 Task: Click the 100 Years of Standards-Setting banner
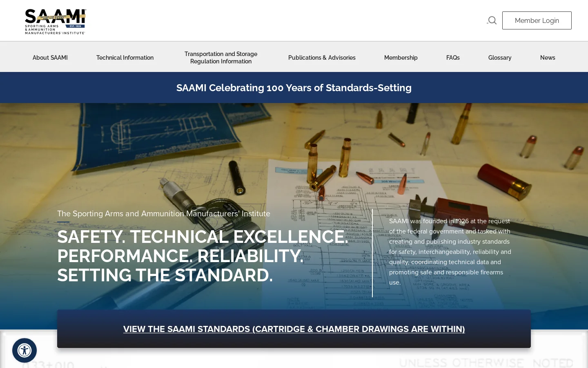pos(294,88)
